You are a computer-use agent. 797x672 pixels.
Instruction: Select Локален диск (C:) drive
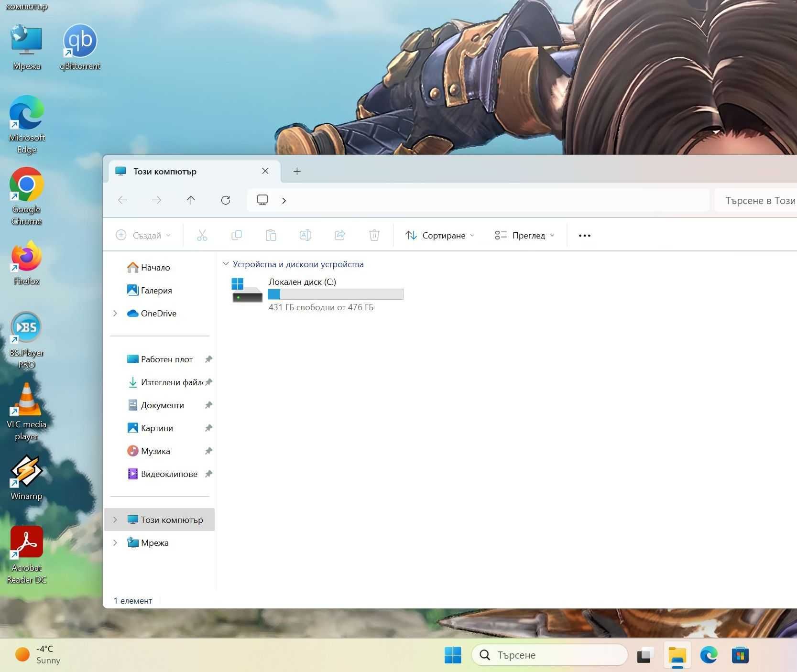(317, 294)
